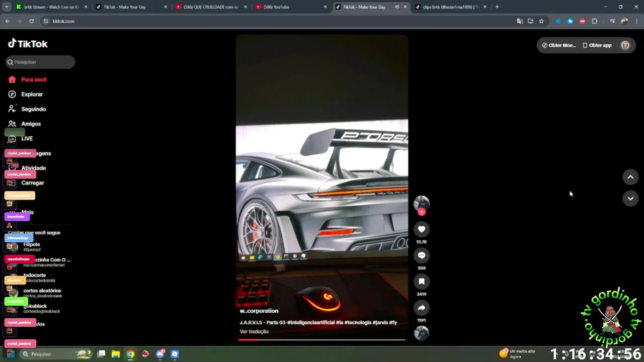Viewport: 644px width, 362px height.
Task: Bookmark page with star icon
Action: coord(541,21)
